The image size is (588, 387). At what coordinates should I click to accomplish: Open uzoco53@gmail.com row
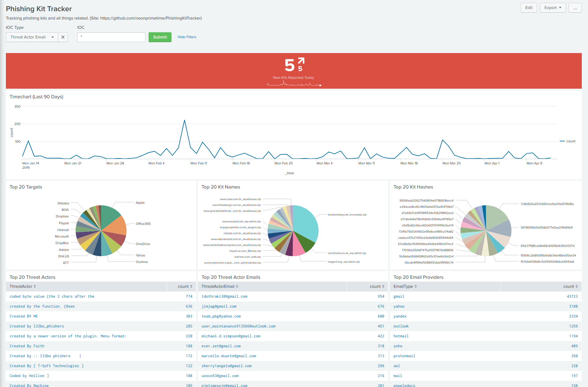pos(293,376)
